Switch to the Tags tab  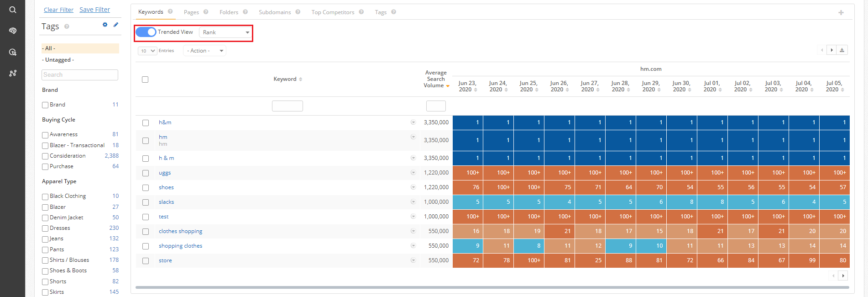pyautogui.click(x=381, y=12)
